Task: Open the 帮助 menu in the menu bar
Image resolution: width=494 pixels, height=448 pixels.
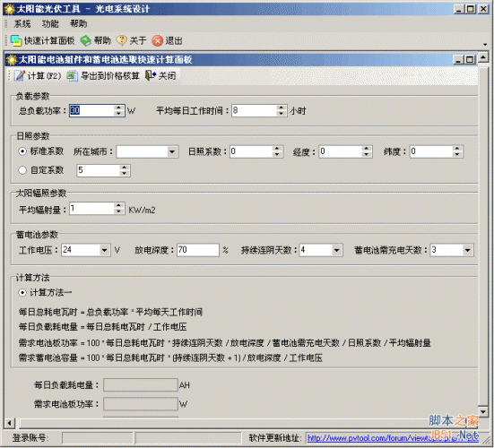Action: pos(78,23)
